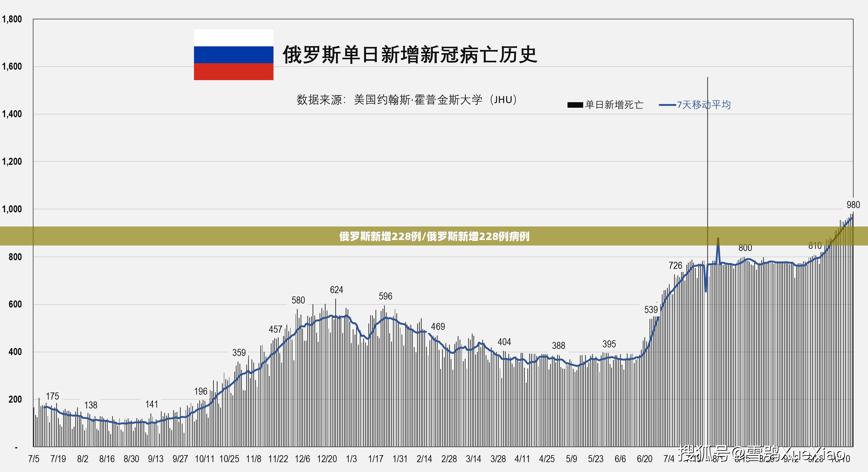Image resolution: width=868 pixels, height=472 pixels.
Task: Click the 1,600 y-axis label
Action: [12, 66]
